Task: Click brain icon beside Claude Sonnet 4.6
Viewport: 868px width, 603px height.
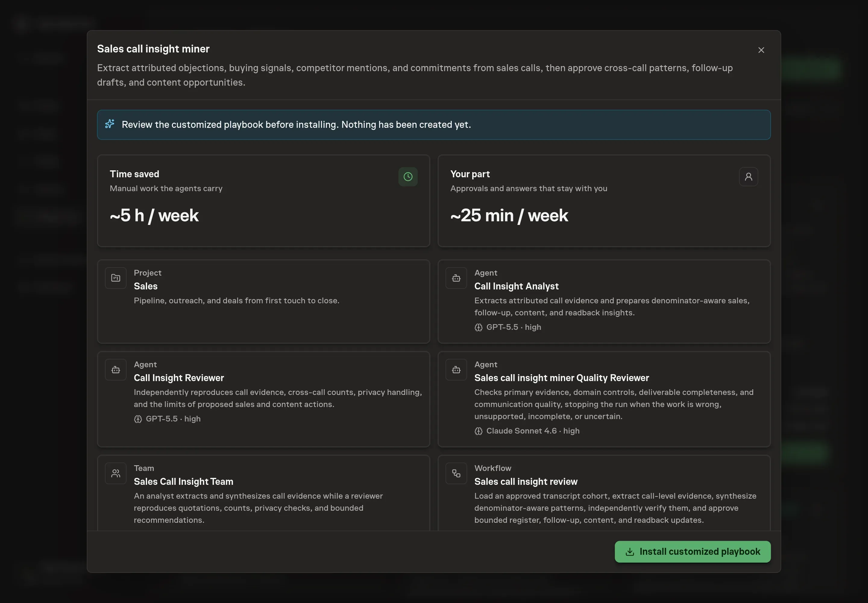Action: 478,431
